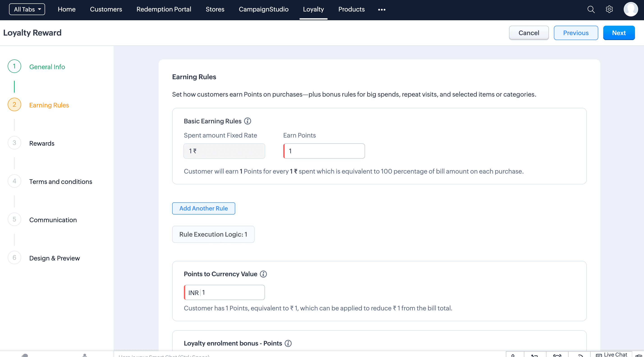This screenshot has height=357, width=644.
Task: Show info for Loyalty enrolment bonus
Action: (x=288, y=343)
